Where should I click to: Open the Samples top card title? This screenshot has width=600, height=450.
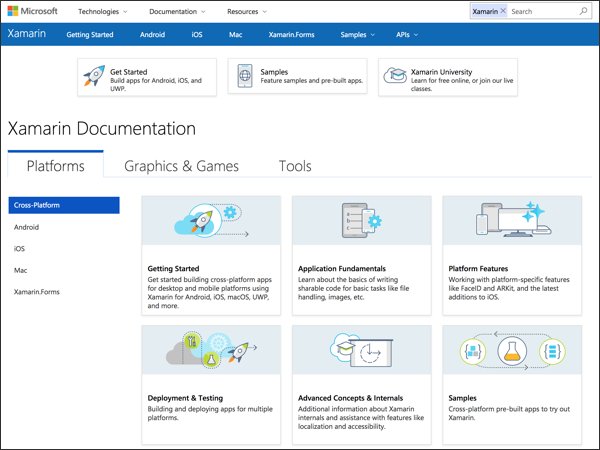[274, 72]
